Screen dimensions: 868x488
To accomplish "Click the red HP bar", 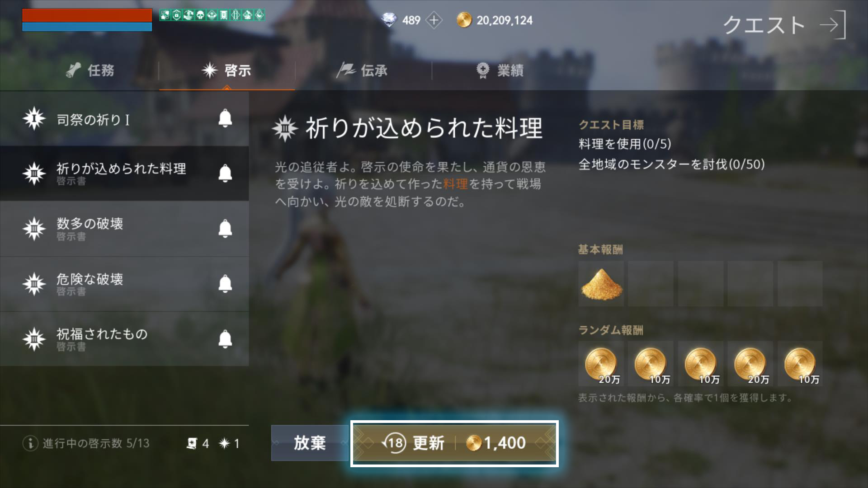I will tap(87, 15).
